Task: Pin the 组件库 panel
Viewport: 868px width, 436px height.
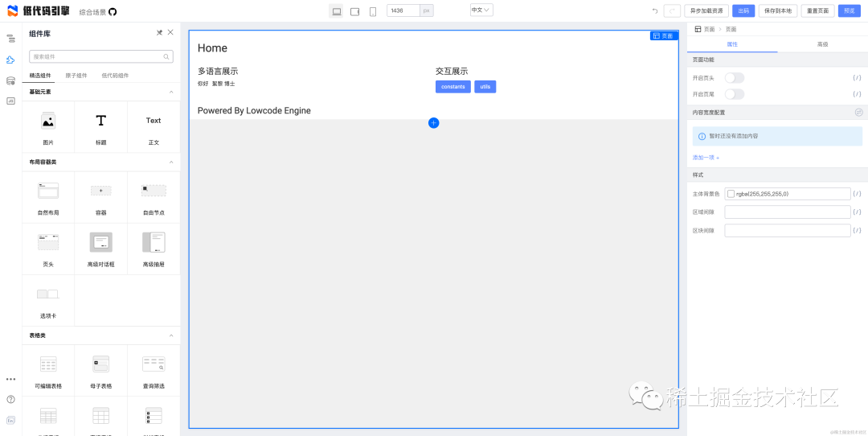Action: coord(159,33)
